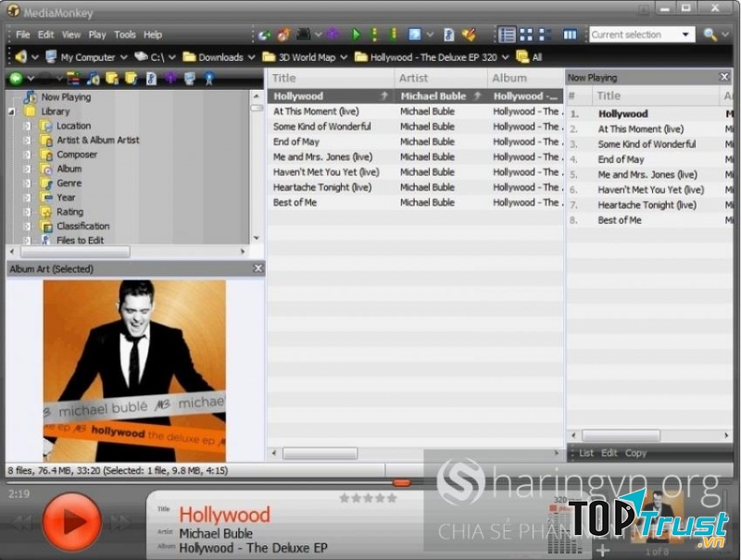Close the Now Playing panel
The image size is (741, 560).
pyautogui.click(x=724, y=77)
